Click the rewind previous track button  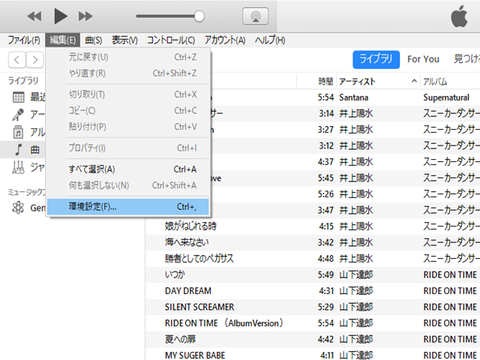pyautogui.click(x=34, y=16)
